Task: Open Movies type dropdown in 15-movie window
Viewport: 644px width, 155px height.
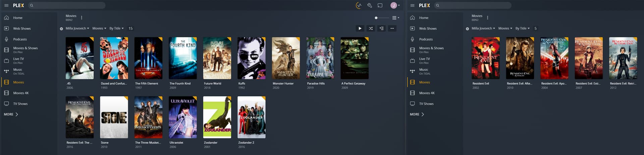Action: [99, 29]
